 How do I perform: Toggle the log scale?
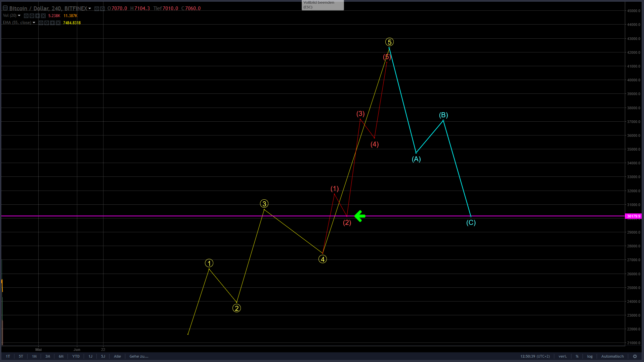coord(590,356)
